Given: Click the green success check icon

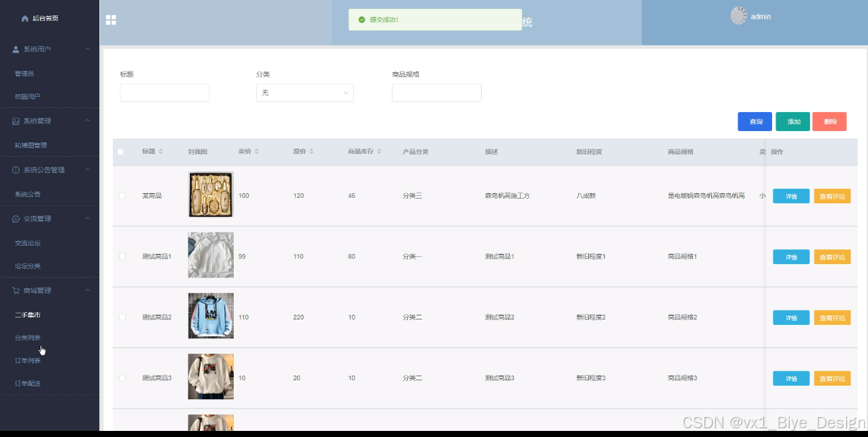Looking at the screenshot, I should [x=361, y=20].
